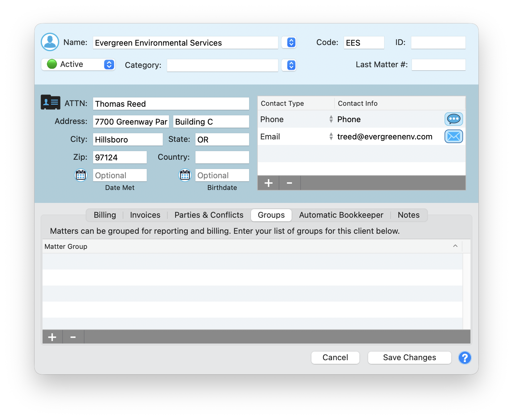Open the Date Met calendar picker

pos(80,175)
